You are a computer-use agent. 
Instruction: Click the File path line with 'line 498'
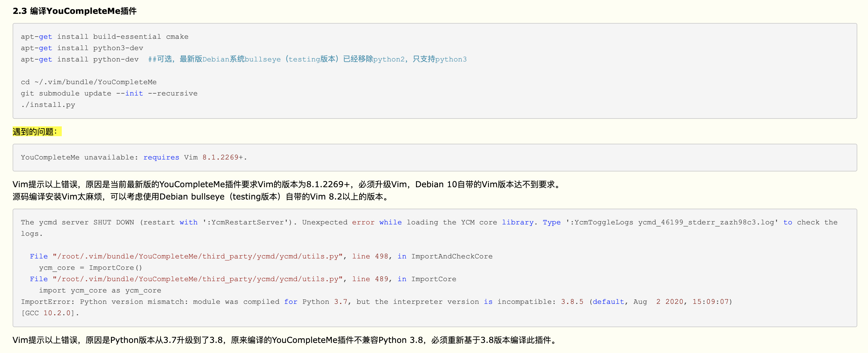tap(261, 256)
